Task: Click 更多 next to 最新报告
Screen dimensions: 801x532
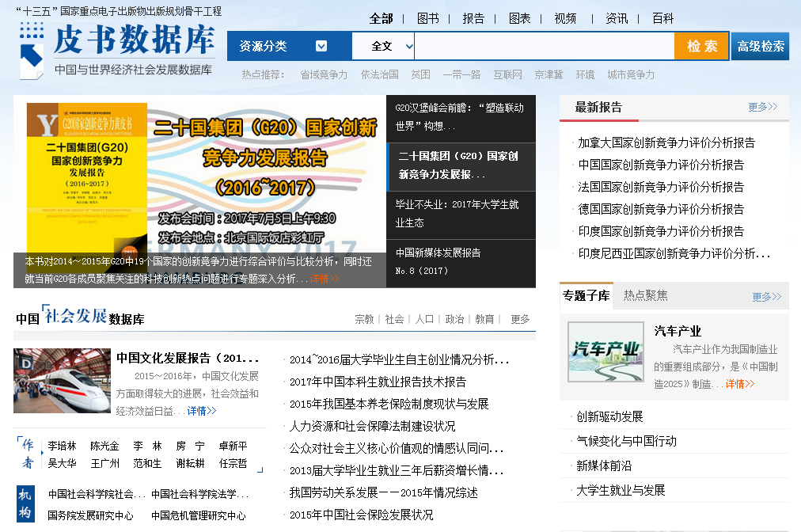Action: click(x=762, y=107)
